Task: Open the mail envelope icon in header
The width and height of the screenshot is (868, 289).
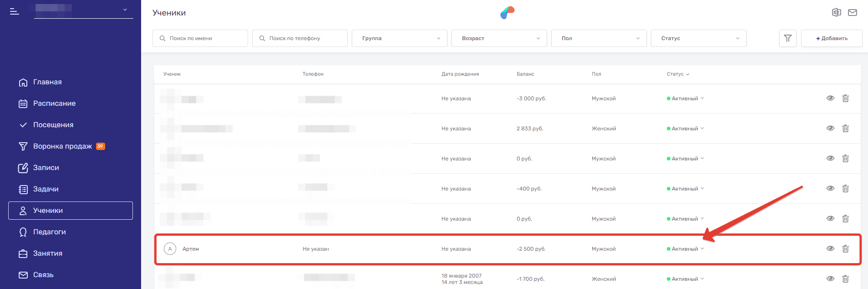Action: 853,12
